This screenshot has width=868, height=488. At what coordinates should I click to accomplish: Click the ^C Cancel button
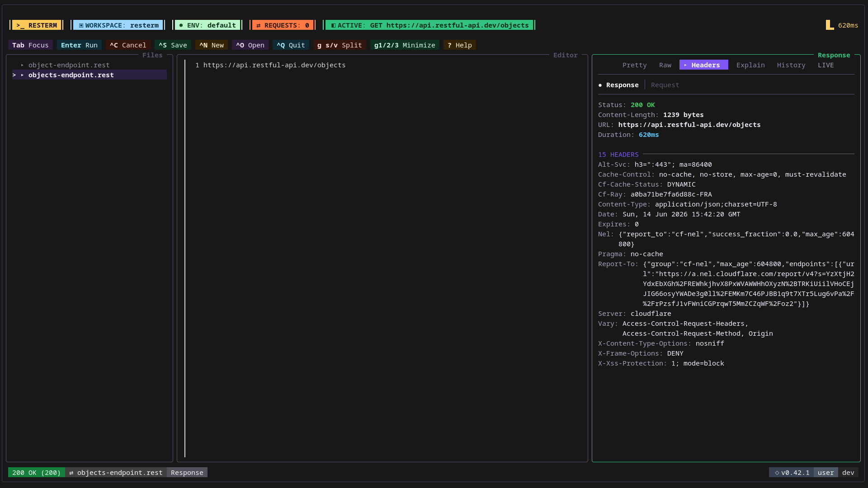[128, 45]
